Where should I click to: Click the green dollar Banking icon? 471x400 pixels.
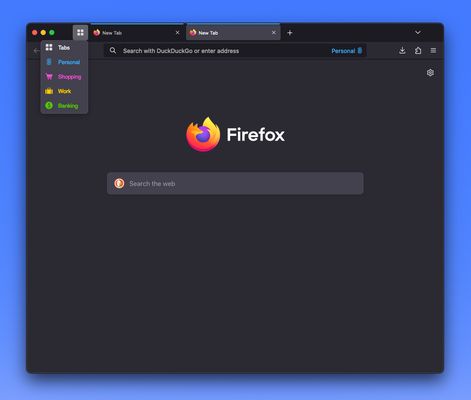coord(49,106)
